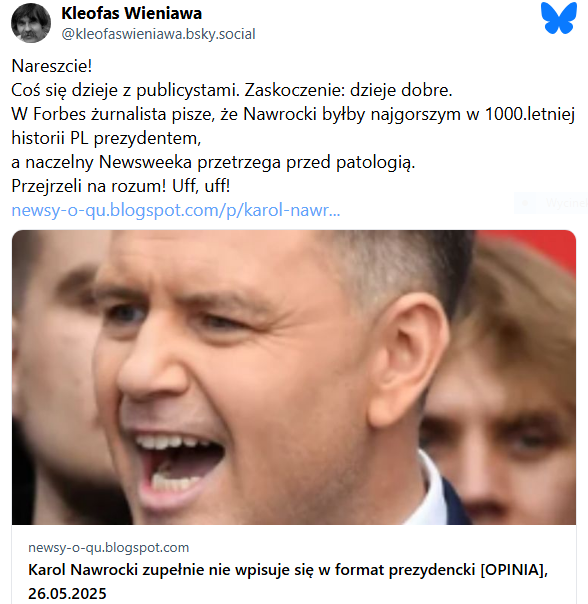Click the @kleofaswieniawa.bsky.social handle

158,34
